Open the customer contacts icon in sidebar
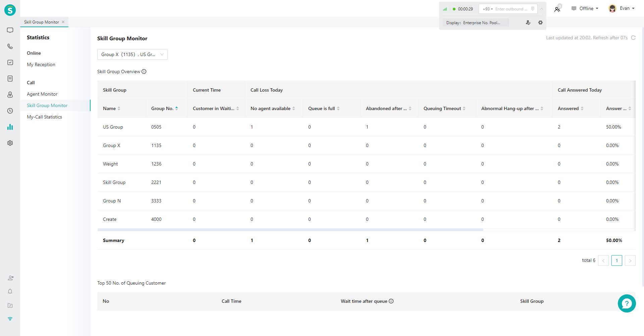 coord(10,95)
